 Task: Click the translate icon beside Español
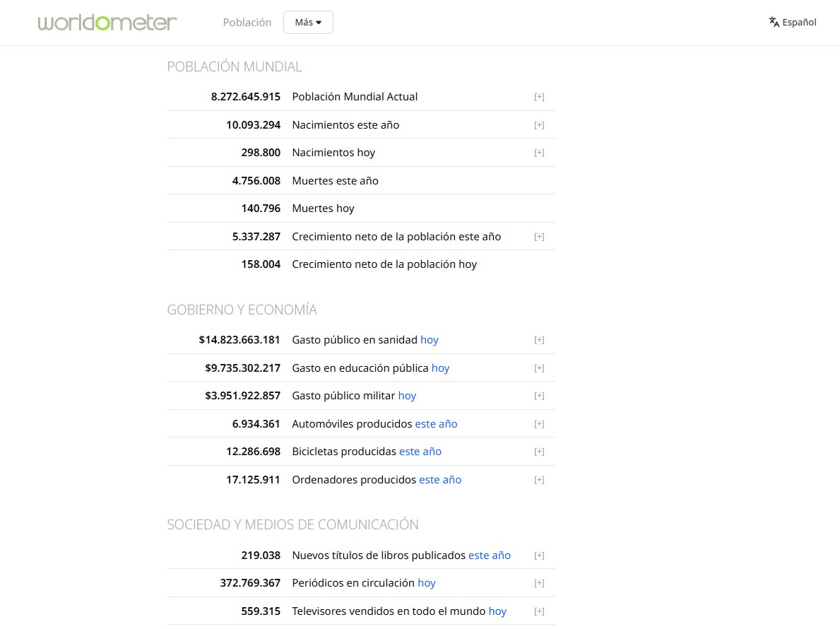coord(774,22)
